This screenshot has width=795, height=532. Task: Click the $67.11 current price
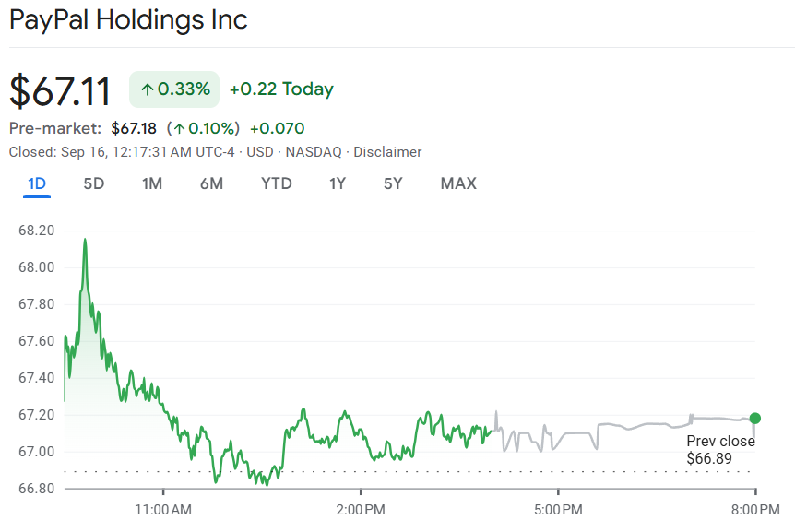tap(60, 90)
